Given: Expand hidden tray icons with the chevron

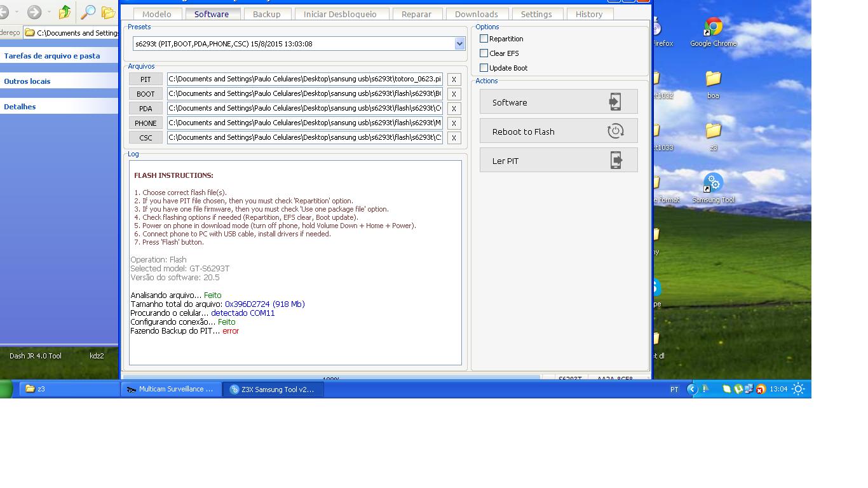Looking at the screenshot, I should tap(692, 390).
